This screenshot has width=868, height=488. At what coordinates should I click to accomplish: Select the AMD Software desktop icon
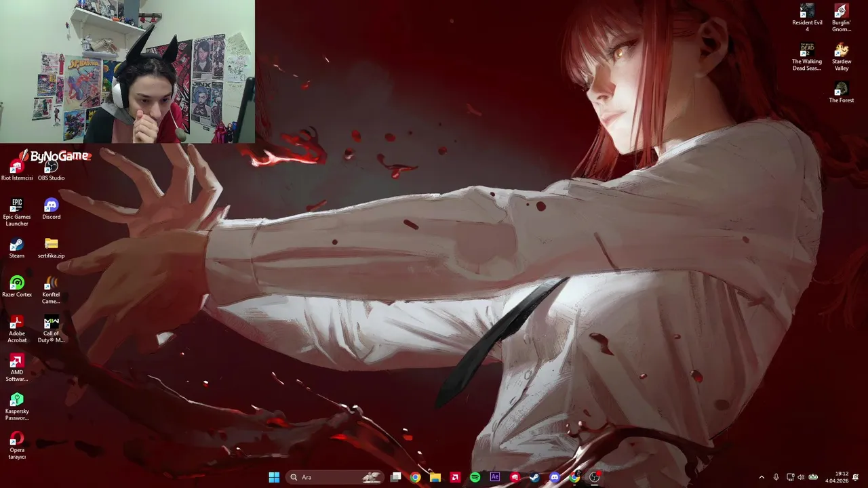(17, 368)
